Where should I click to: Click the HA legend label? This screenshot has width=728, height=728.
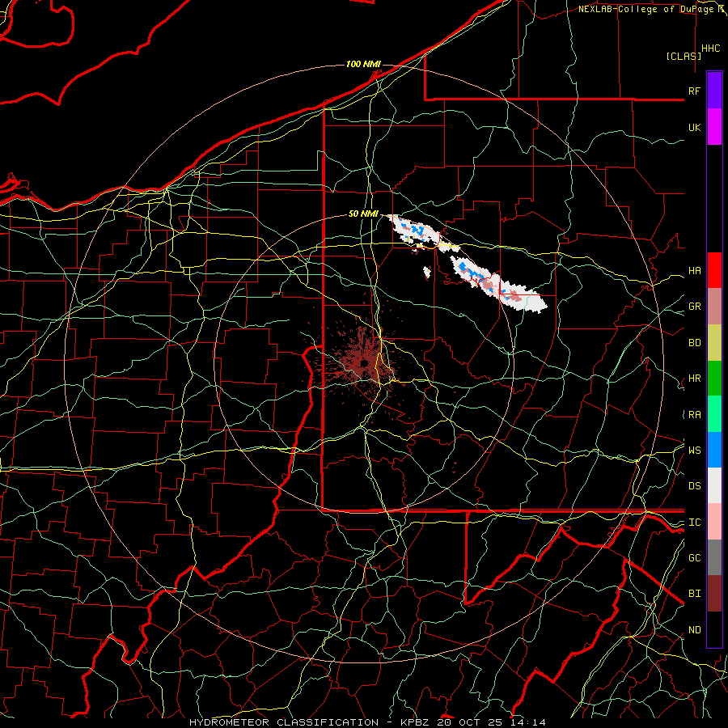694,271
